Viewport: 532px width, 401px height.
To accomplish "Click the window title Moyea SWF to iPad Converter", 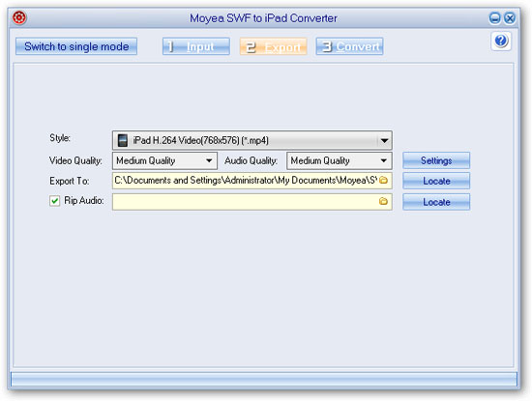I will pyautogui.click(x=263, y=18).
